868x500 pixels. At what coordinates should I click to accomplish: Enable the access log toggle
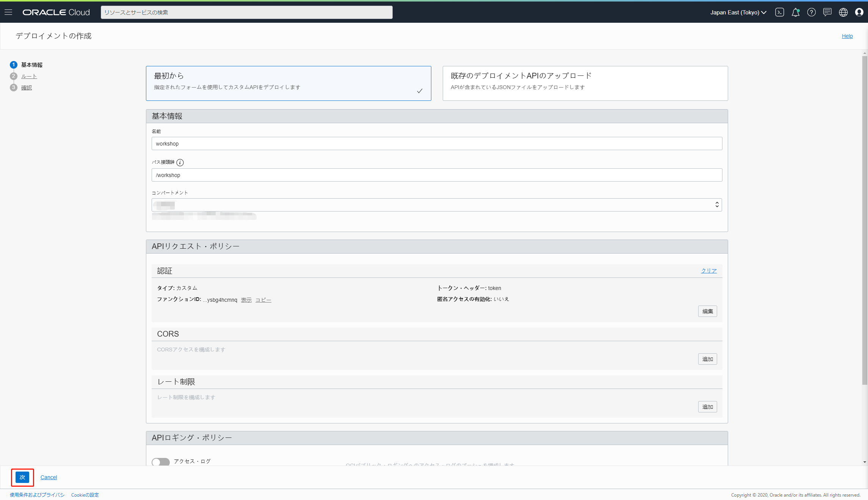[x=161, y=461]
